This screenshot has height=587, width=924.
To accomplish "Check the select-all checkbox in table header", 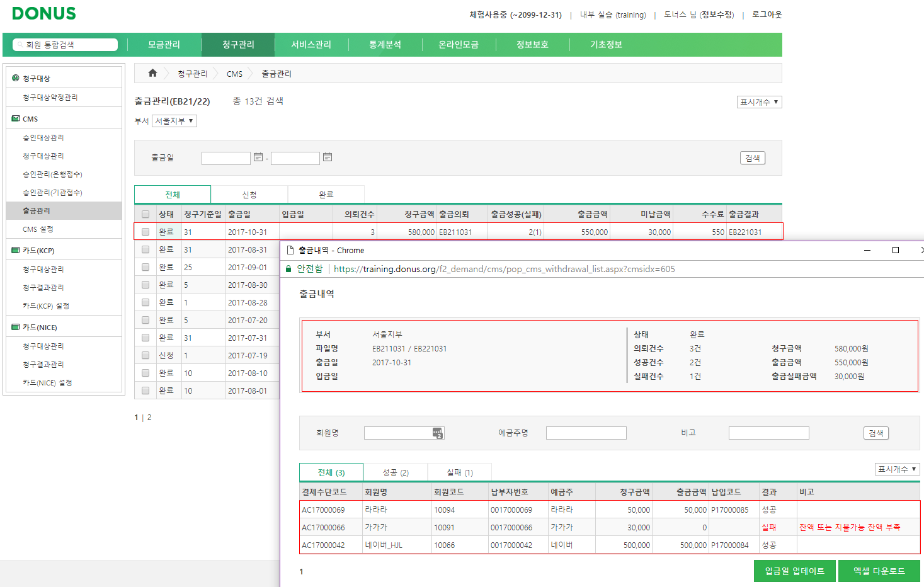I will coord(145,214).
